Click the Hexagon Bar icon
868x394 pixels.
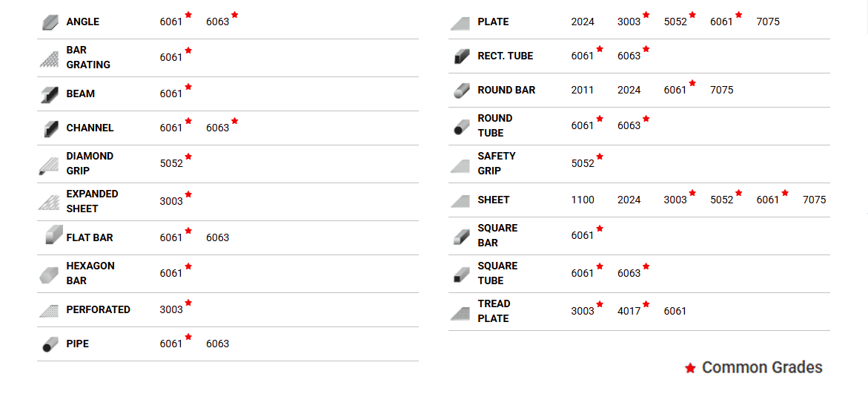click(49, 274)
